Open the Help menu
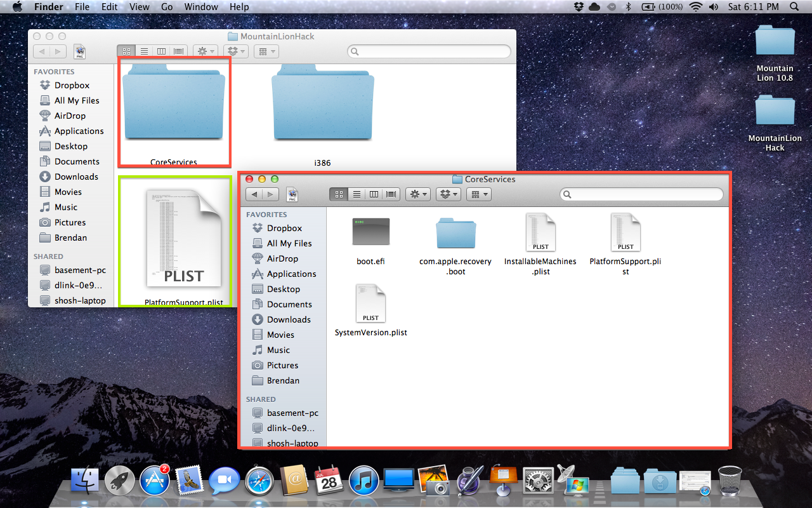 click(x=239, y=7)
